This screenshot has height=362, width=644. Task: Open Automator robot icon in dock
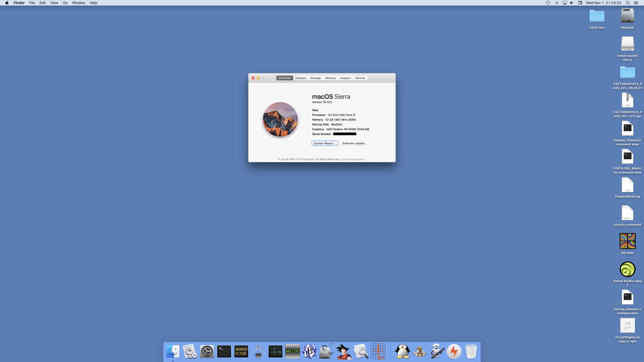coord(437,351)
